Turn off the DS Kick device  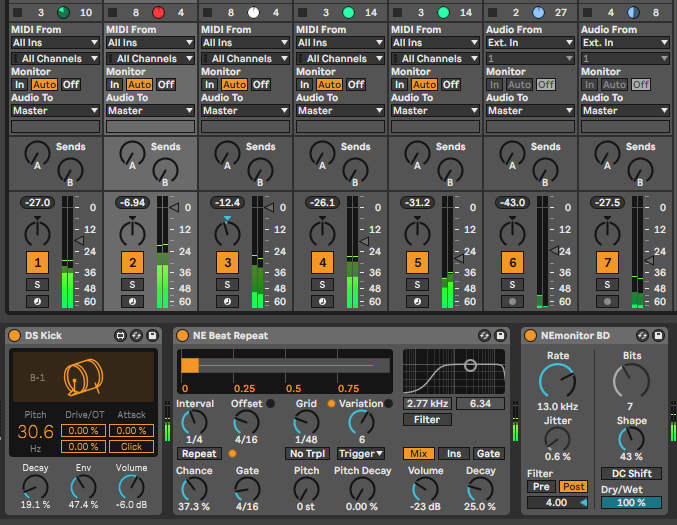15,336
